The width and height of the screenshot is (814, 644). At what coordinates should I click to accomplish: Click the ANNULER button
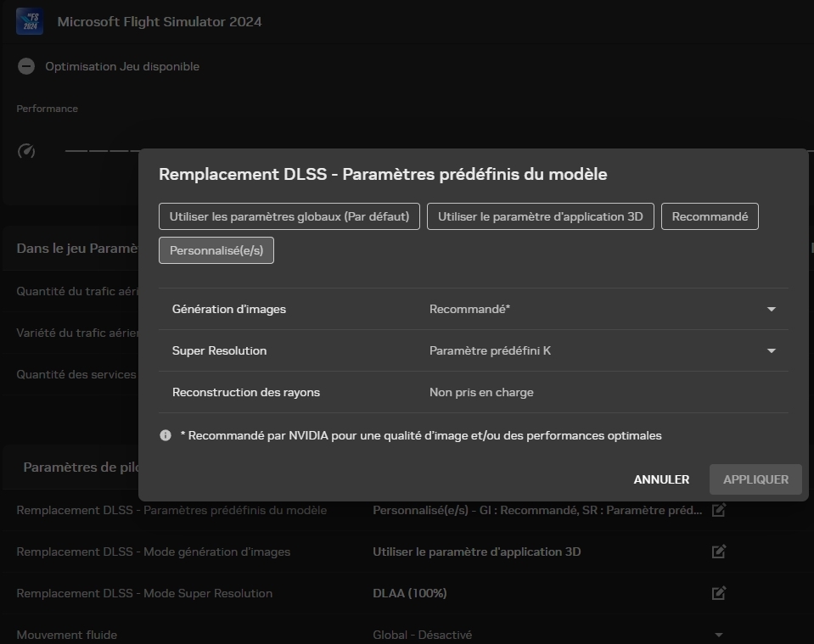(x=661, y=479)
